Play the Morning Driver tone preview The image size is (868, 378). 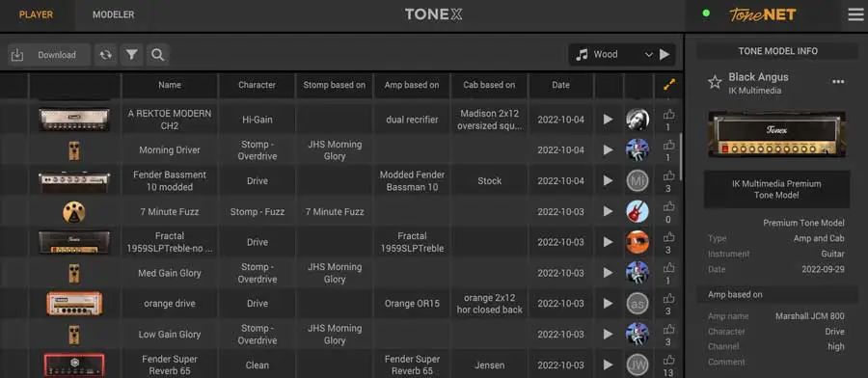[609, 150]
